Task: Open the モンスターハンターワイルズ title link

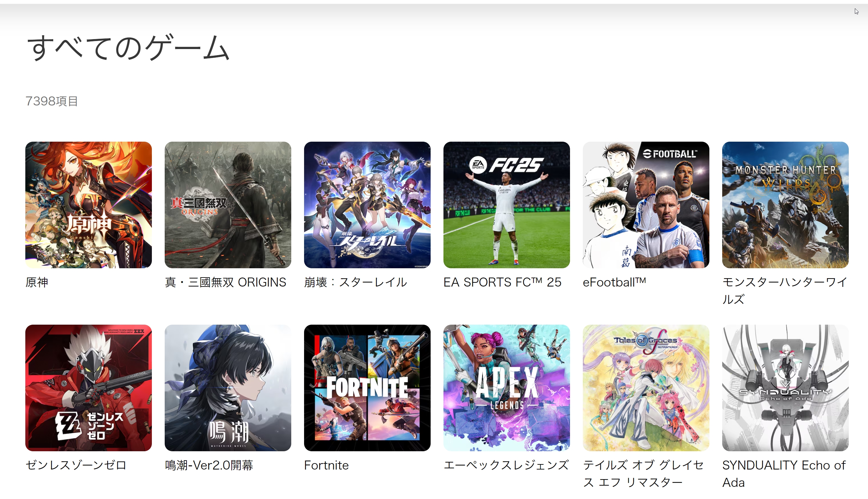Action: 785,291
